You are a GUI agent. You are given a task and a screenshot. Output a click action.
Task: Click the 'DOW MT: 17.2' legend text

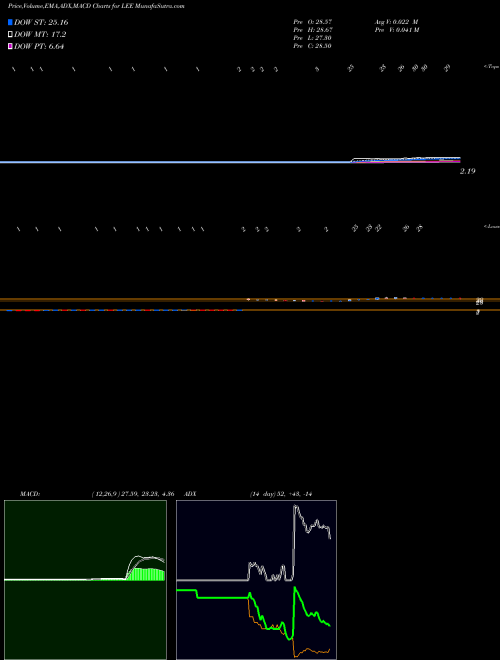40,35
